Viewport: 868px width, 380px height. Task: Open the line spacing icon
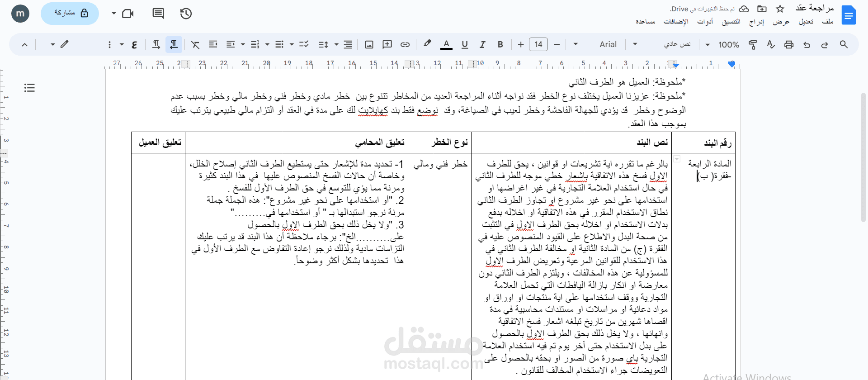tap(323, 44)
